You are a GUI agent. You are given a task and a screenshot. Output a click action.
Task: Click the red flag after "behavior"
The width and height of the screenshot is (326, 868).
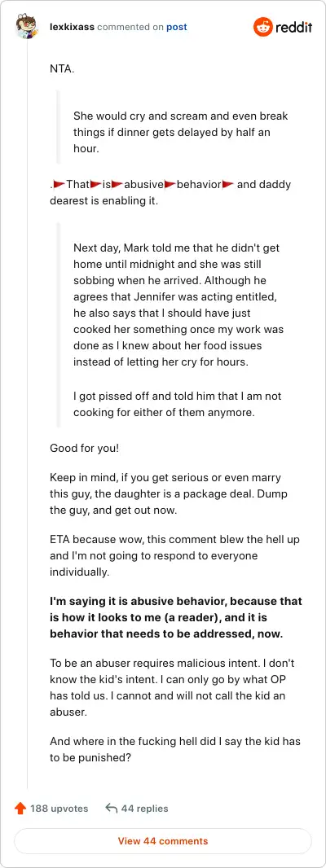coord(227,184)
